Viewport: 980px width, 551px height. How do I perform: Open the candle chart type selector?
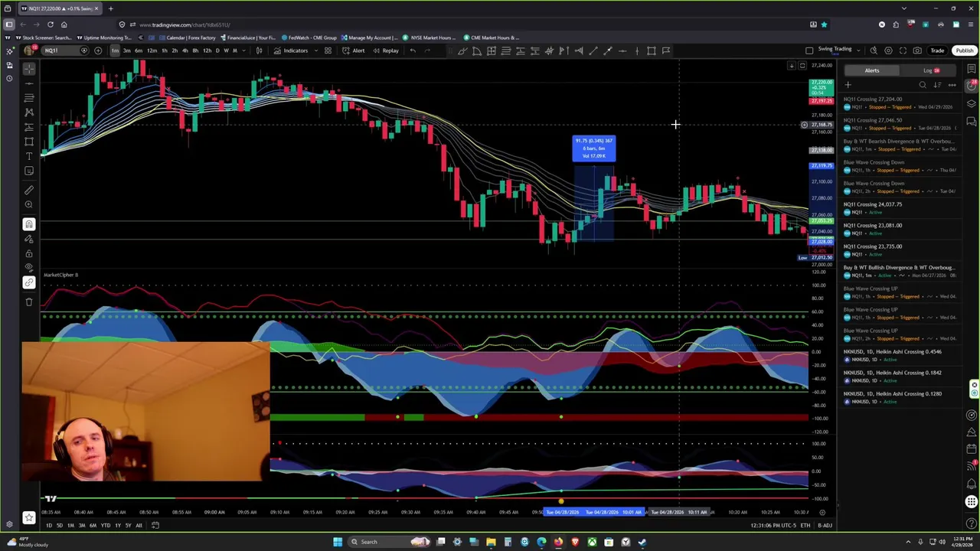pos(260,51)
